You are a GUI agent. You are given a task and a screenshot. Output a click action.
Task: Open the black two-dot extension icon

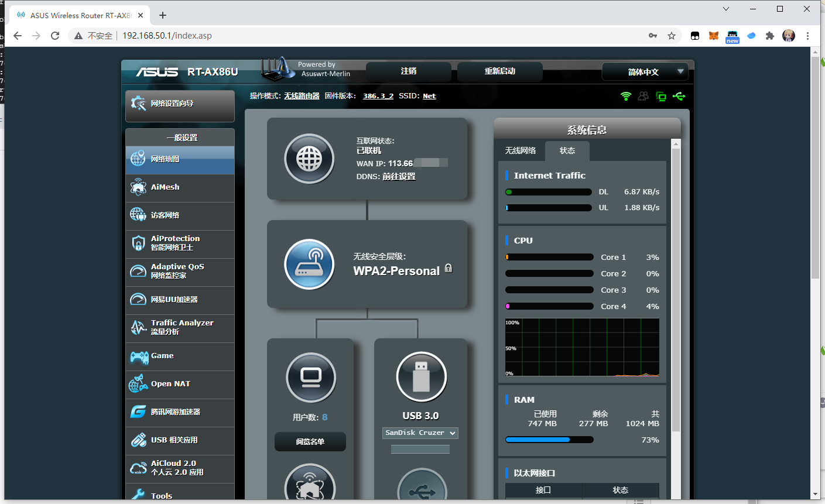pos(695,36)
